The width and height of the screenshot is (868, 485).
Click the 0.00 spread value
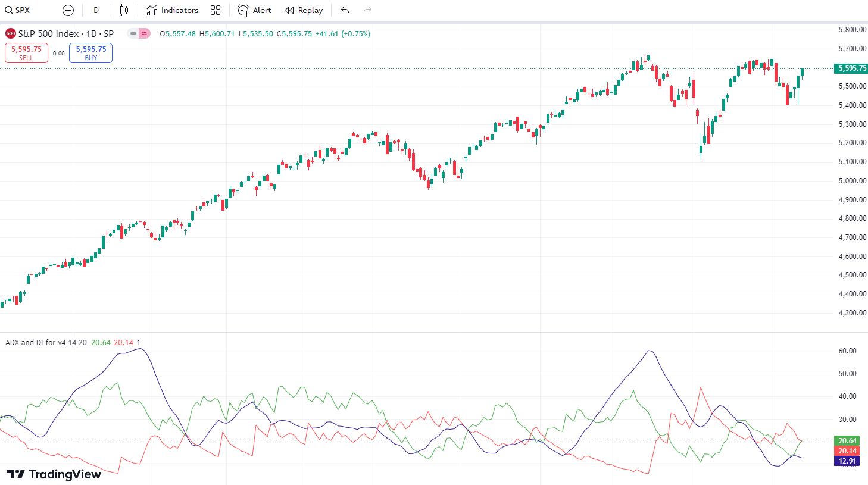(x=58, y=53)
